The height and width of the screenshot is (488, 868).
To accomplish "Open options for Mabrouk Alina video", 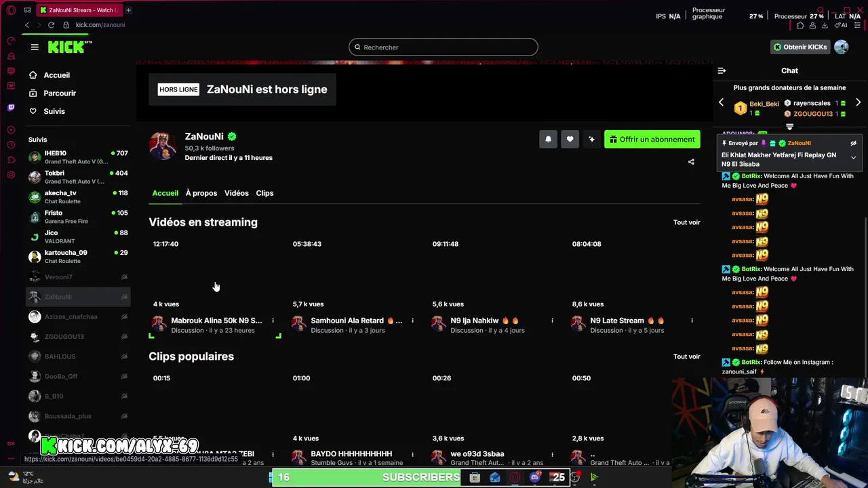I will [x=273, y=321].
